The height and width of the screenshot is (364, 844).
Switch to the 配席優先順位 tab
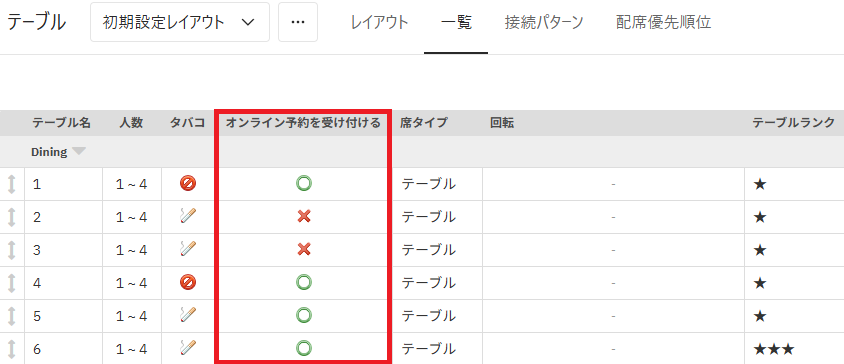(664, 23)
